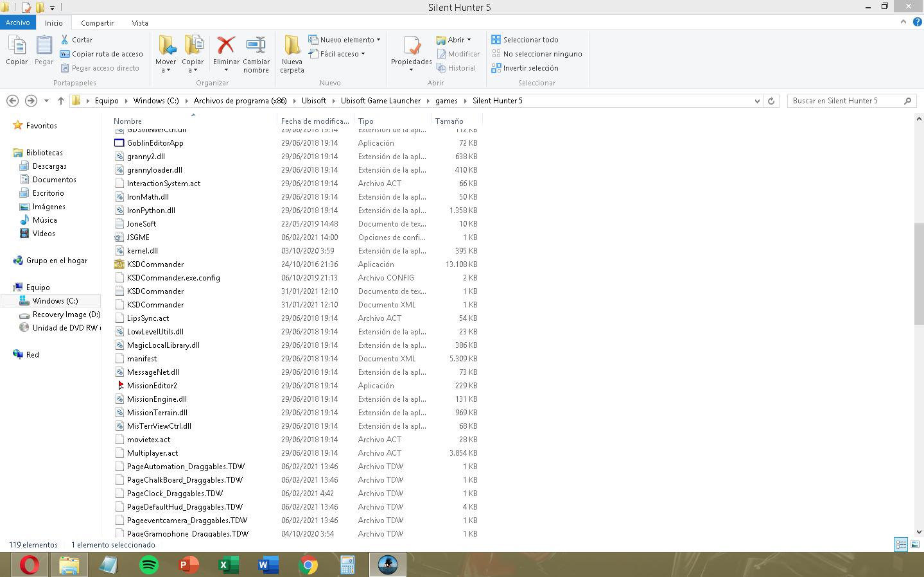Open the Copiar a dropdown
924x577 pixels.
193,55
